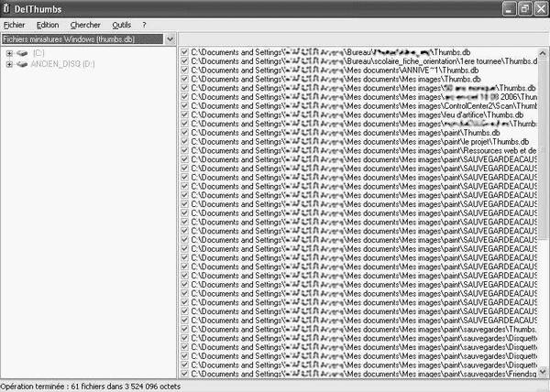Select the ANCIEN_DISQ (D:) drive icon
The width and height of the screenshot is (550, 392).
tap(22, 64)
